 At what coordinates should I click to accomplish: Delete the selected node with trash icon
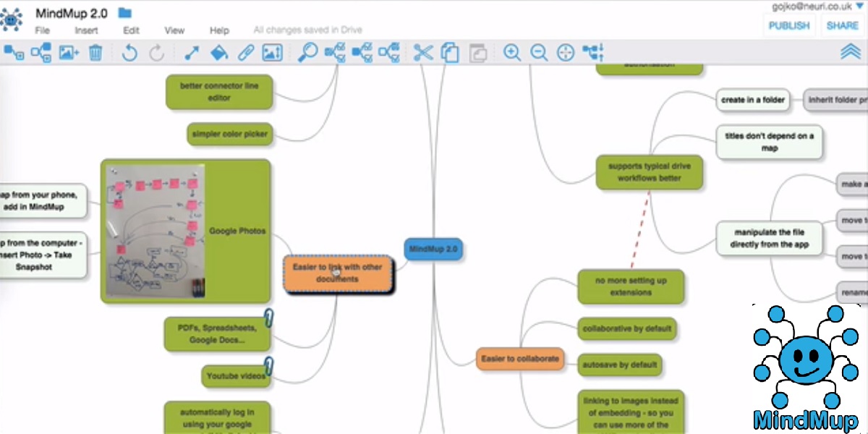[x=96, y=53]
